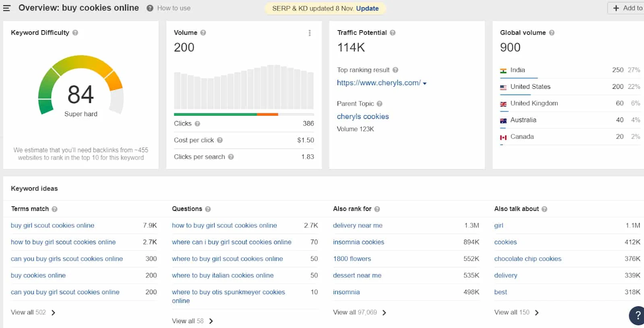Open cheryls cookies parent topic link
Image resolution: width=644 pixels, height=328 pixels.
coord(363,117)
